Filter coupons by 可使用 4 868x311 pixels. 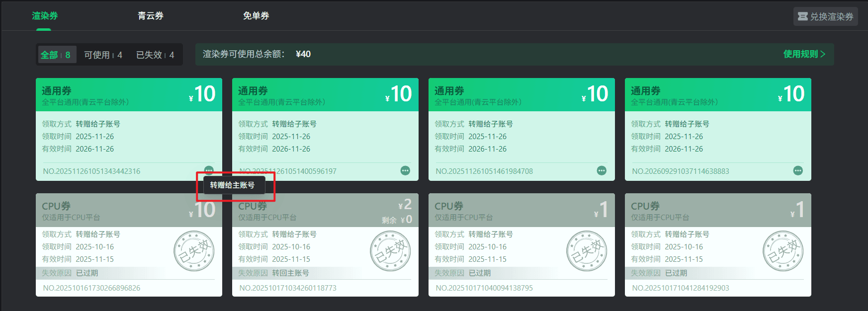click(103, 55)
